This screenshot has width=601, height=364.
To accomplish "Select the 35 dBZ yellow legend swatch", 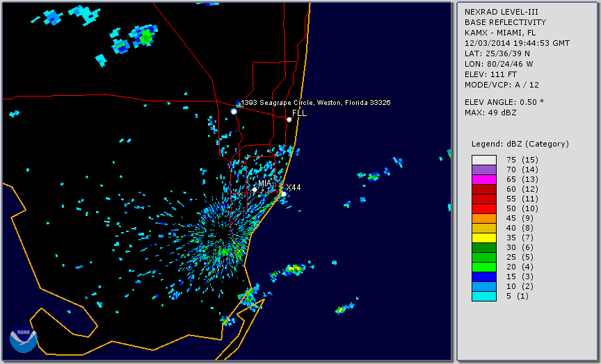I will coord(484,238).
